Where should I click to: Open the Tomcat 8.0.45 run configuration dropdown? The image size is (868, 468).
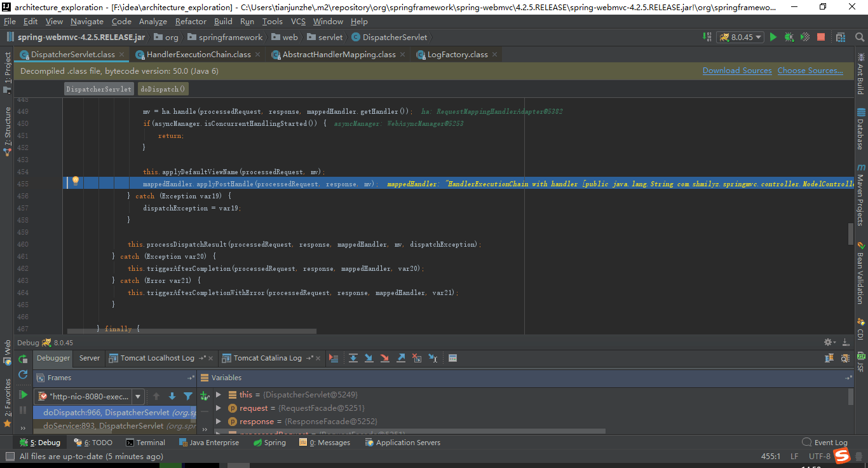759,38
